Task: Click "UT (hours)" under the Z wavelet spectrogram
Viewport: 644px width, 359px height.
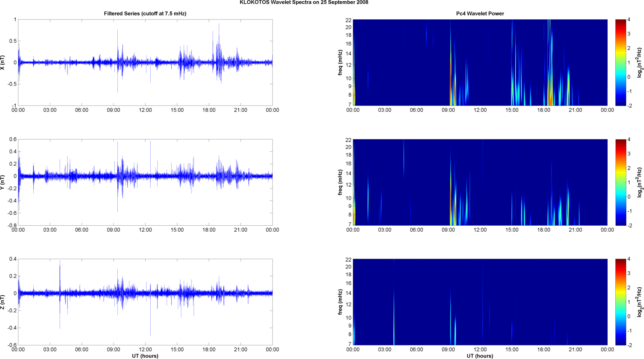Action: pyautogui.click(x=480, y=356)
